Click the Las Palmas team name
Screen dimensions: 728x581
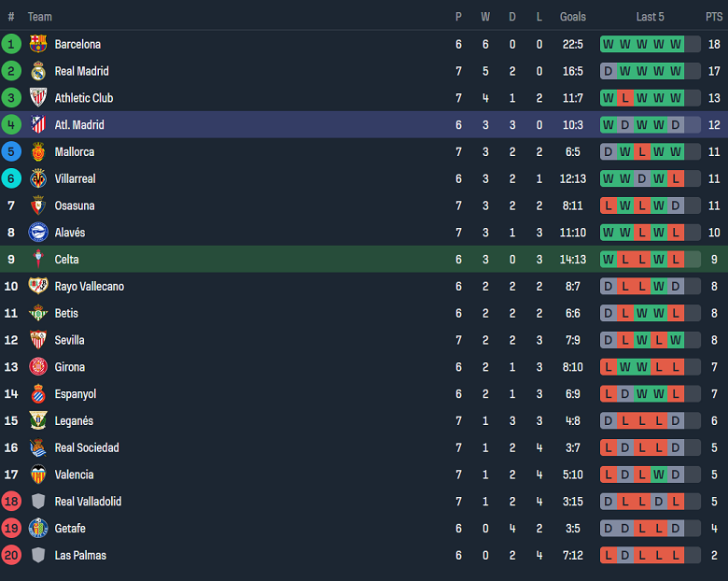[80, 556]
